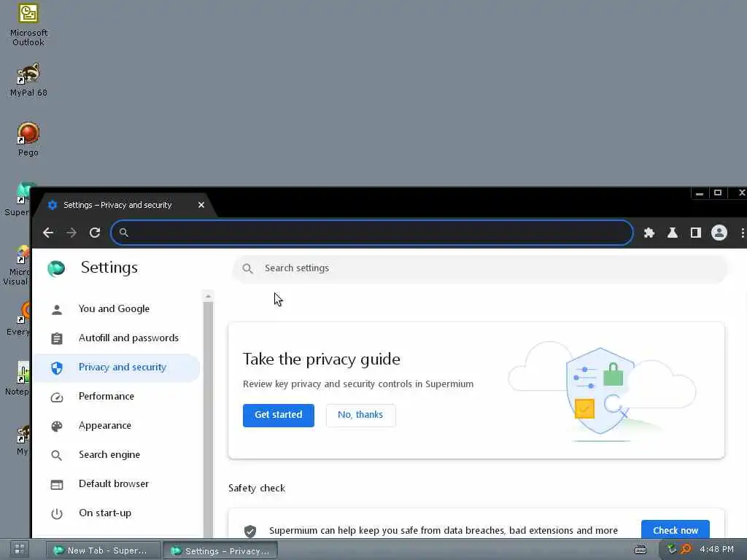Click the magnifier icon in Search settings

(x=247, y=268)
